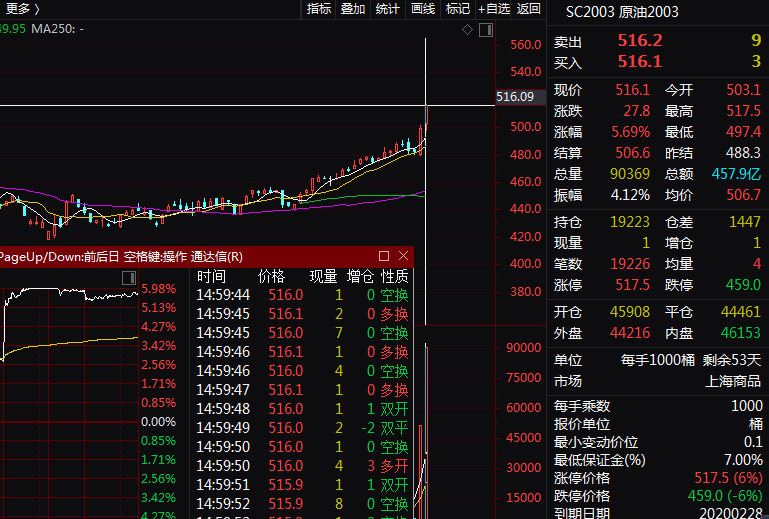Click the 560.0 price axis label
Viewport: 769px width, 519px height.
click(526, 45)
